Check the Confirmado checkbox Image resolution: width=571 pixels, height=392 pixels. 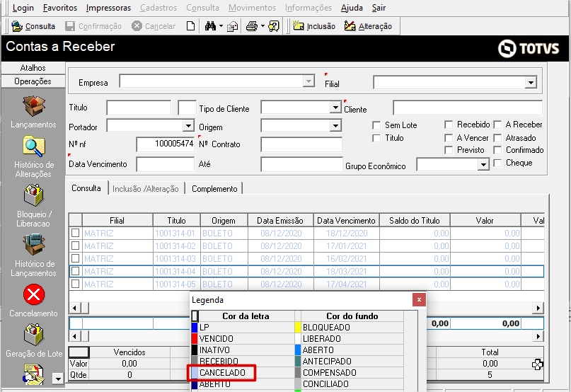[x=497, y=150]
